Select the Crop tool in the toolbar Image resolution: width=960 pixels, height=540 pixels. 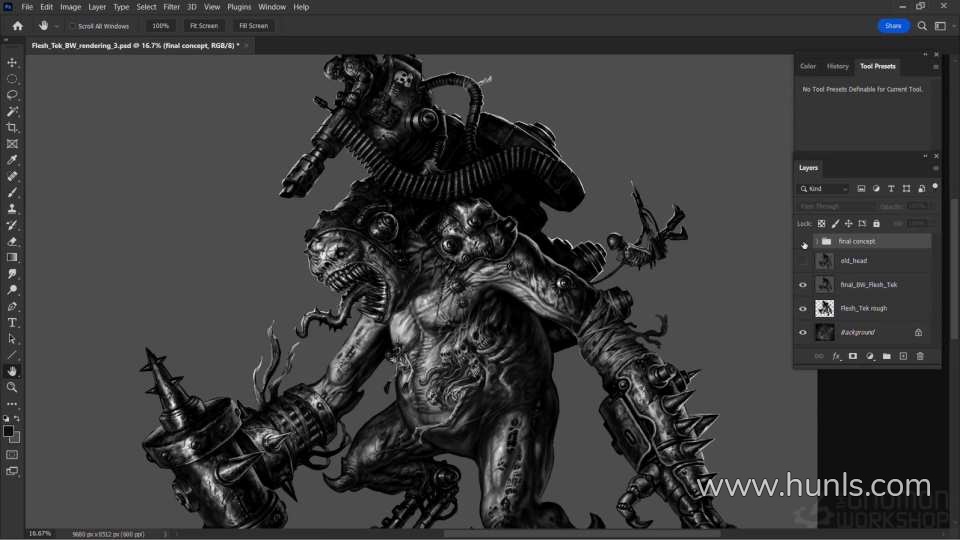point(12,128)
